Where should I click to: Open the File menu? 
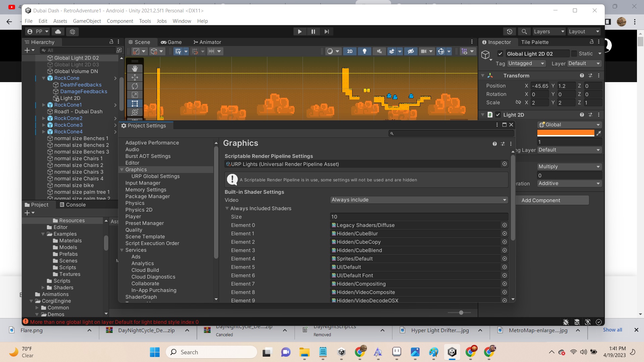(29, 21)
